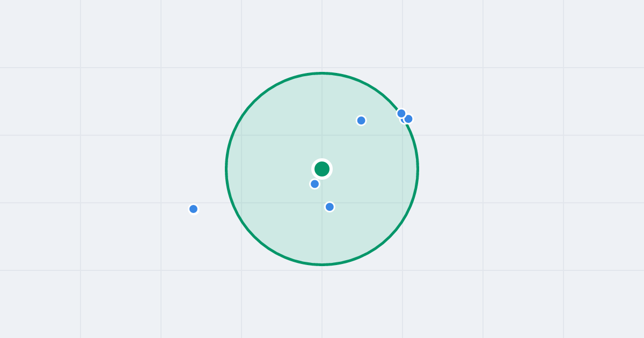The image size is (644, 338).
Task: Select the rightmost blue dot in the edge cluster
Action: pyautogui.click(x=408, y=119)
